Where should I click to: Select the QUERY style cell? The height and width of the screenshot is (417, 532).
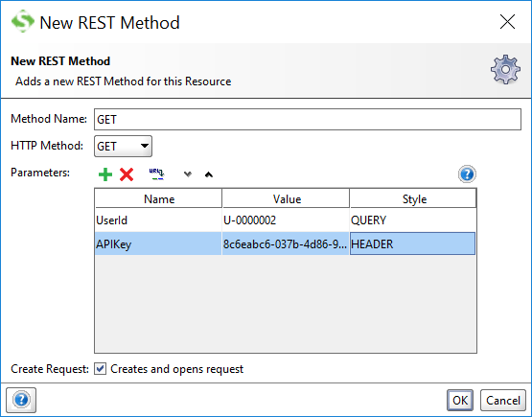[413, 220]
